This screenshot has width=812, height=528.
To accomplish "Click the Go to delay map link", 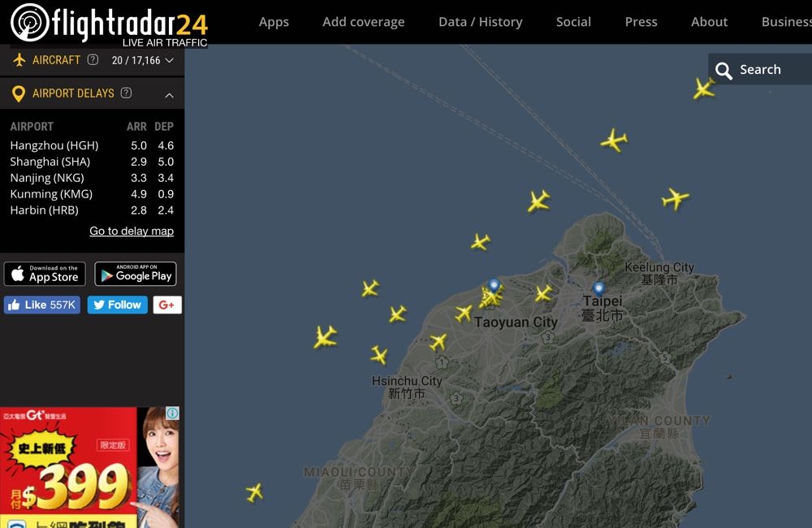I will coord(132,231).
